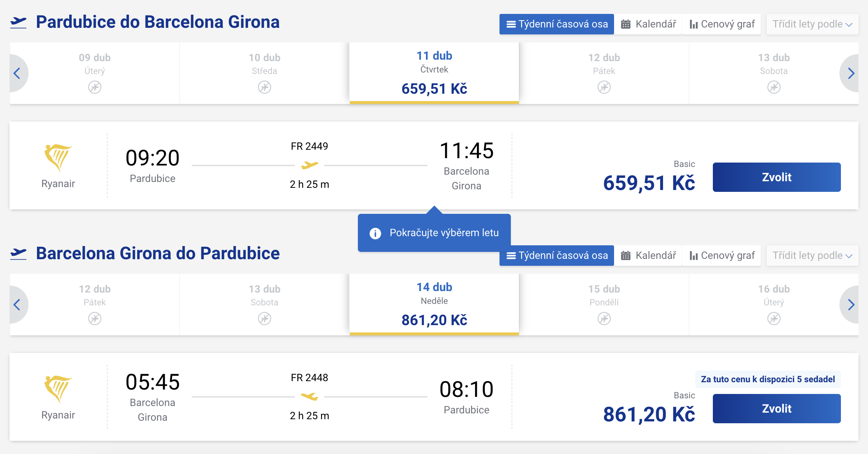The height and width of the screenshot is (454, 868).
Task: Click the no-flight icon under 16 dub Úterý
Action: (774, 319)
